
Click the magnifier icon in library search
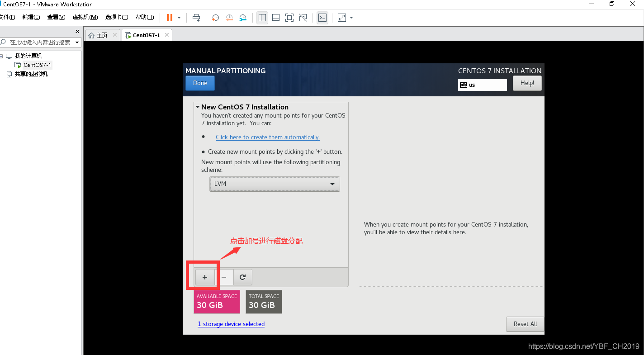point(3,42)
